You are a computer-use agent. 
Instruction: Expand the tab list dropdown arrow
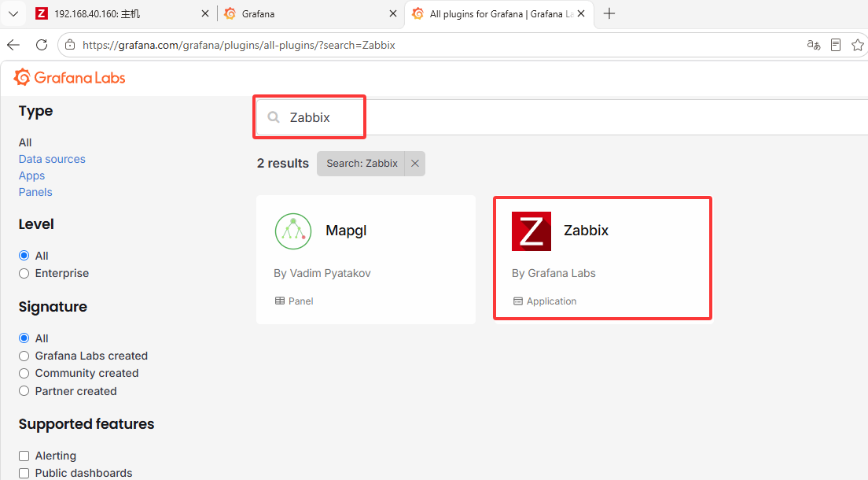coord(13,14)
